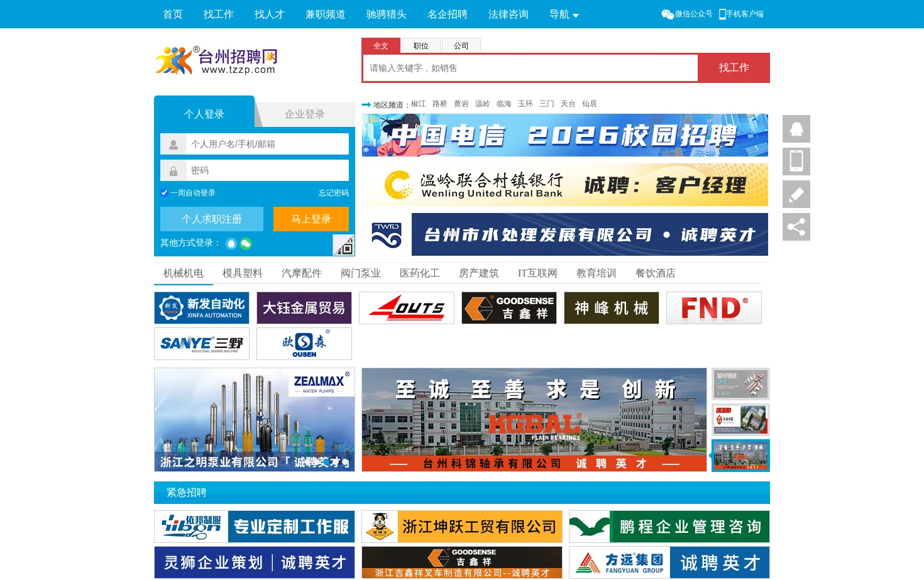Select the 模具塑料 industry tab
This screenshot has height=580, width=924.
pos(243,273)
